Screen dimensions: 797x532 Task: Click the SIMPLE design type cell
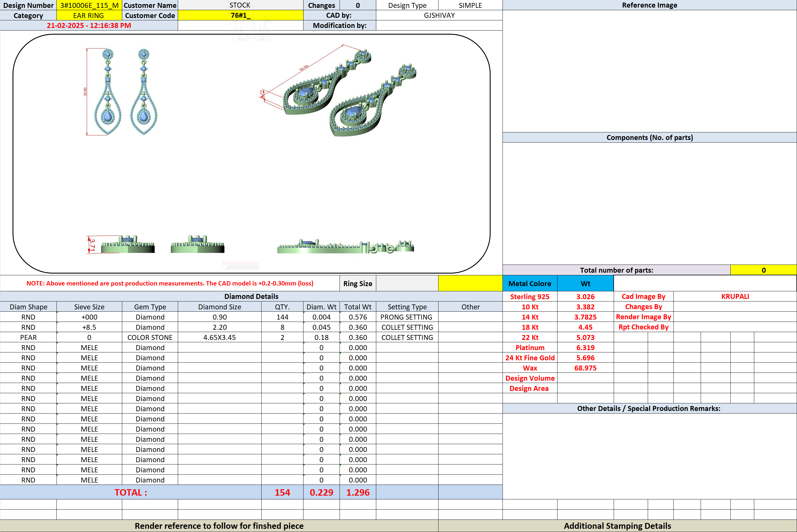[471, 5]
